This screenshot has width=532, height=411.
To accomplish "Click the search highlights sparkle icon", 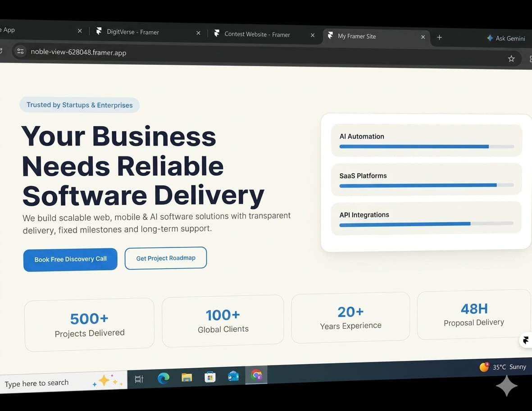I will (108, 381).
